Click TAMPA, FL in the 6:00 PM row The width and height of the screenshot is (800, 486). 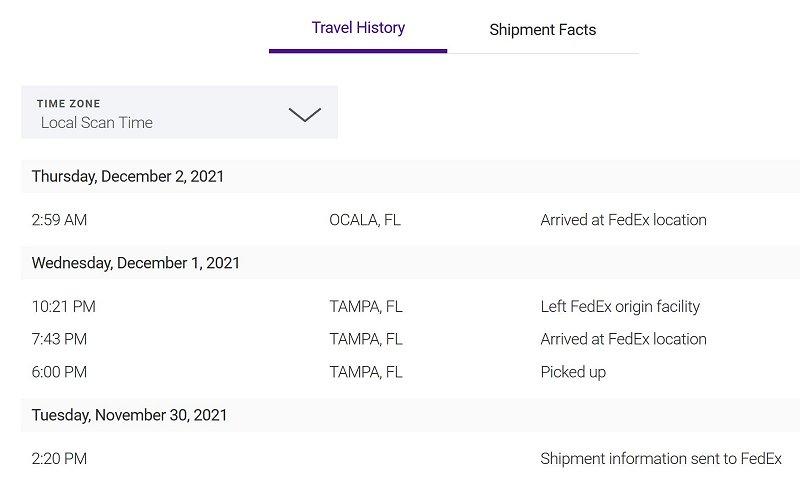click(x=366, y=372)
